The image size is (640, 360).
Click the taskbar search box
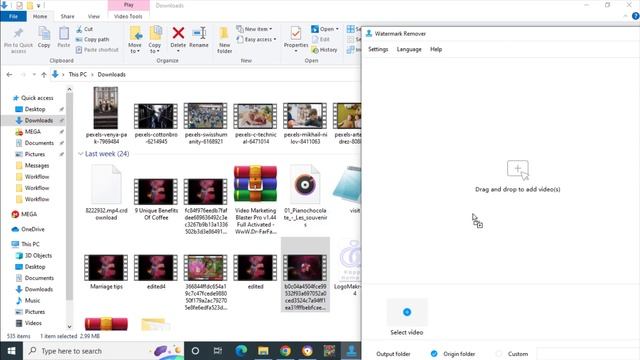[x=104, y=351]
